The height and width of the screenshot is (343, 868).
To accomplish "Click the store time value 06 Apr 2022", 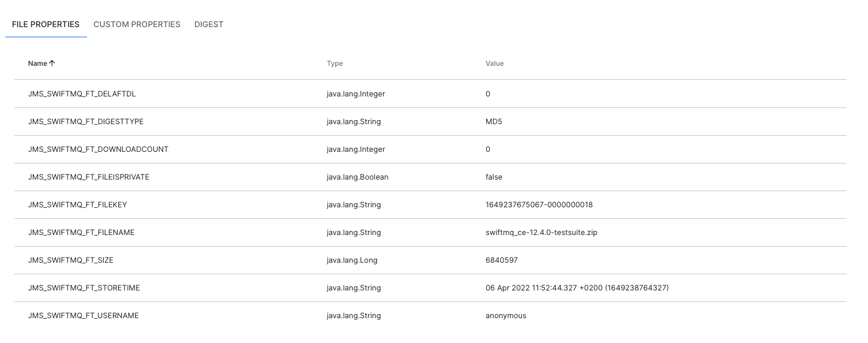I will pyautogui.click(x=577, y=288).
